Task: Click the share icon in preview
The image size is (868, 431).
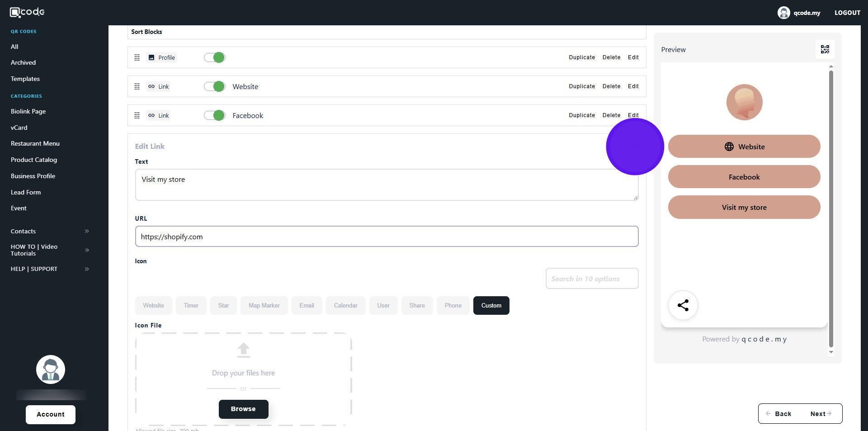Action: pos(683,305)
